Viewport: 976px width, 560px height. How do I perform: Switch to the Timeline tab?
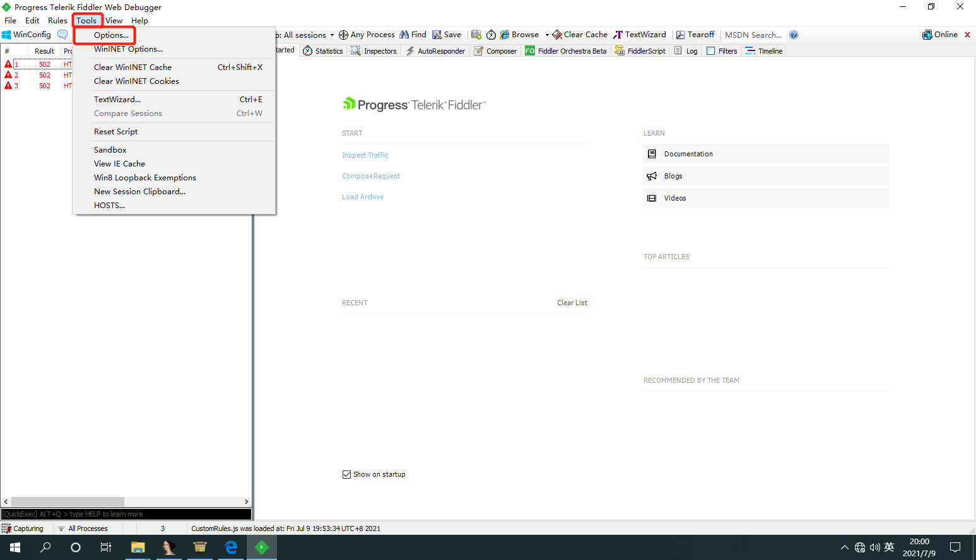[x=764, y=51]
